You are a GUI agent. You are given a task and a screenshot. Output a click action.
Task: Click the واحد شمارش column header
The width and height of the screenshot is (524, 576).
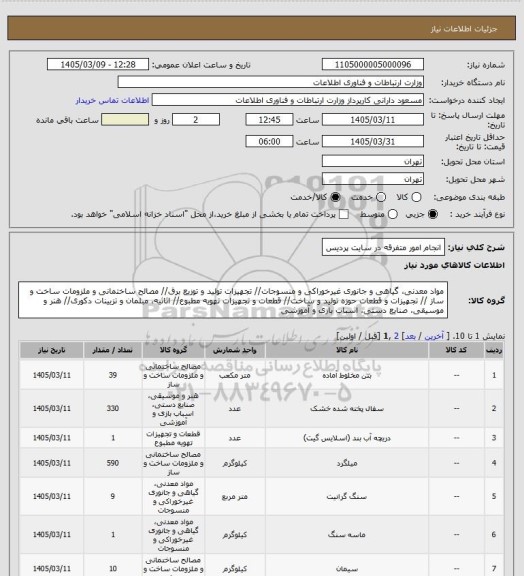click(x=234, y=350)
